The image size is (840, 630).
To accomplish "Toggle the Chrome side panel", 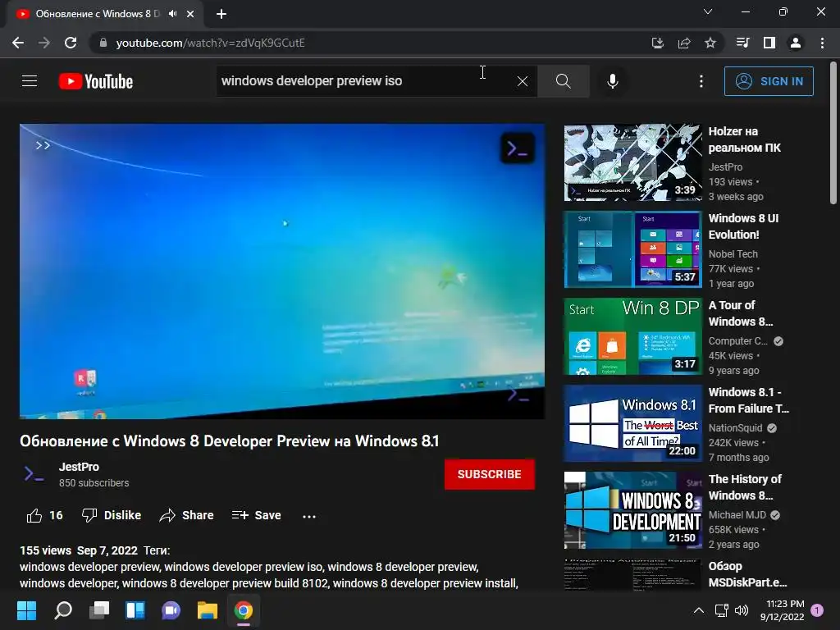I will 769,43.
